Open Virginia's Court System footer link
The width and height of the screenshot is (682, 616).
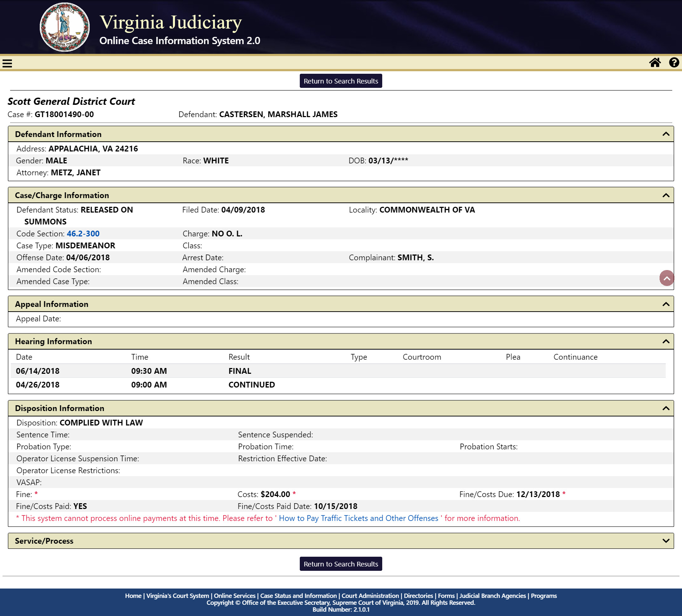[178, 596]
